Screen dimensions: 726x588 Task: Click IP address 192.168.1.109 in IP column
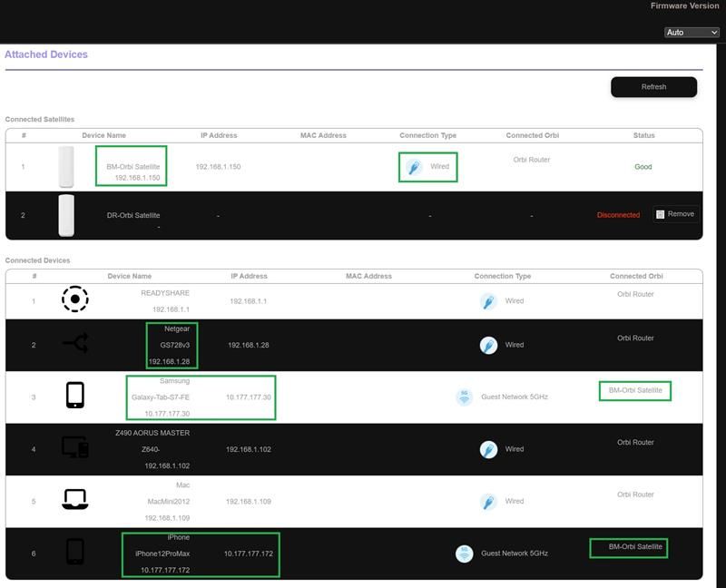[248, 502]
